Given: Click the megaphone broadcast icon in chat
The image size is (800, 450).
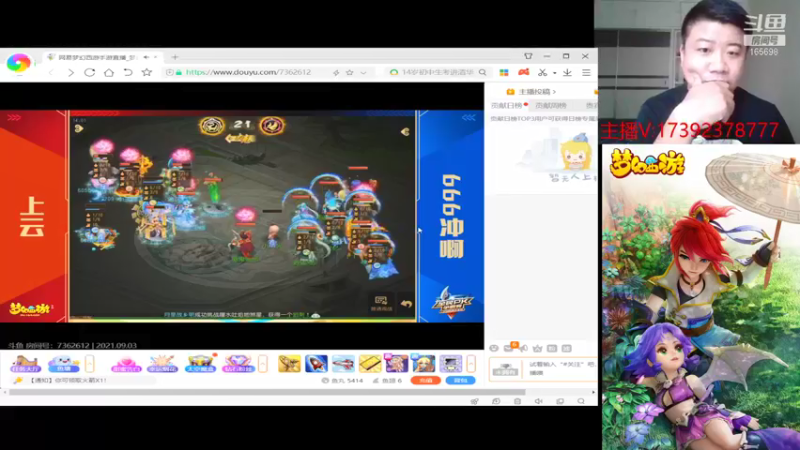Looking at the screenshot, I should pos(524,348).
